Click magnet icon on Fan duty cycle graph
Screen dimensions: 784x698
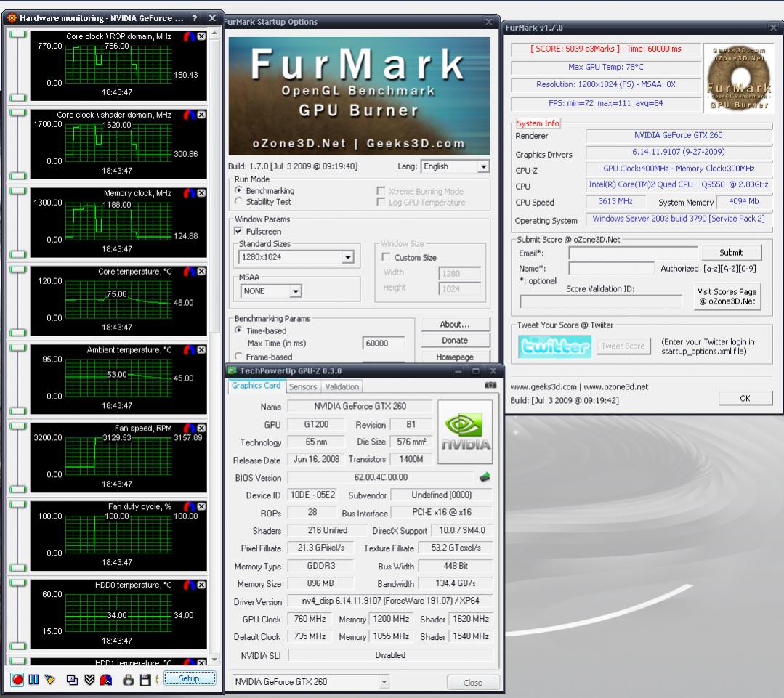(x=190, y=507)
